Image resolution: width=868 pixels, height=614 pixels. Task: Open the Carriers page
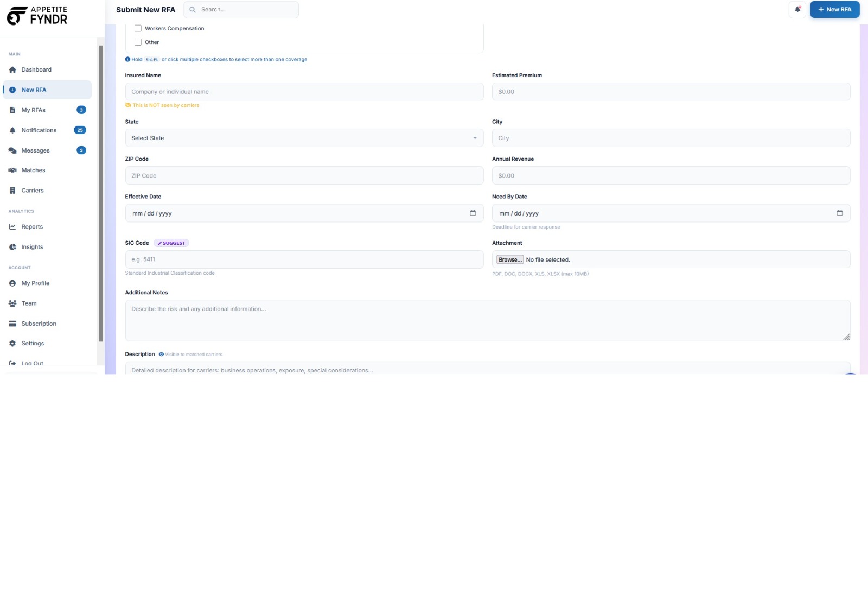click(47, 191)
